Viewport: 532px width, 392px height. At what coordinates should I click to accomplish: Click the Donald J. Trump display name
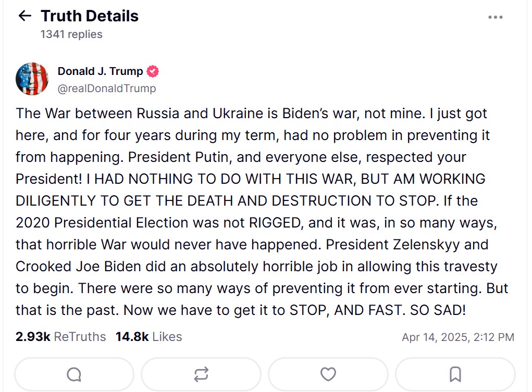[100, 71]
